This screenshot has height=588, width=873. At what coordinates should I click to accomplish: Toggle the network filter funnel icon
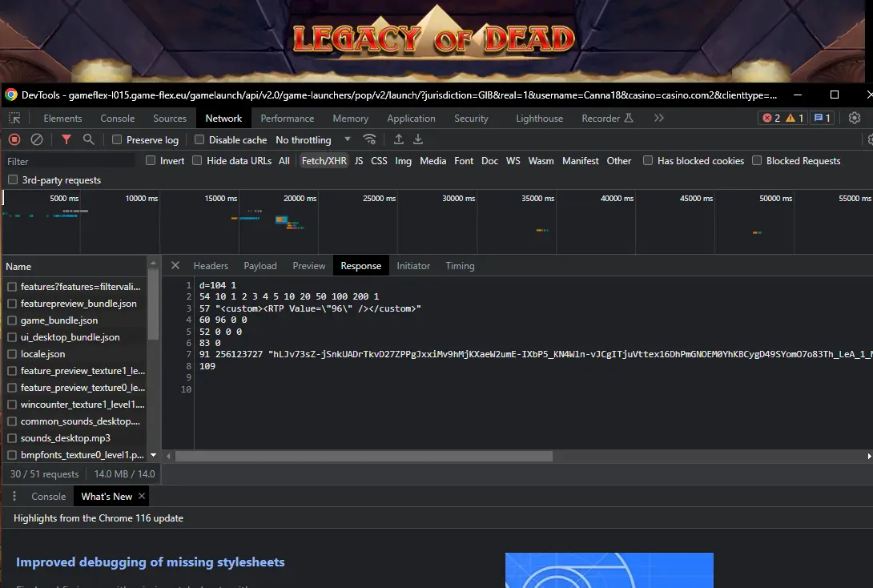(66, 139)
